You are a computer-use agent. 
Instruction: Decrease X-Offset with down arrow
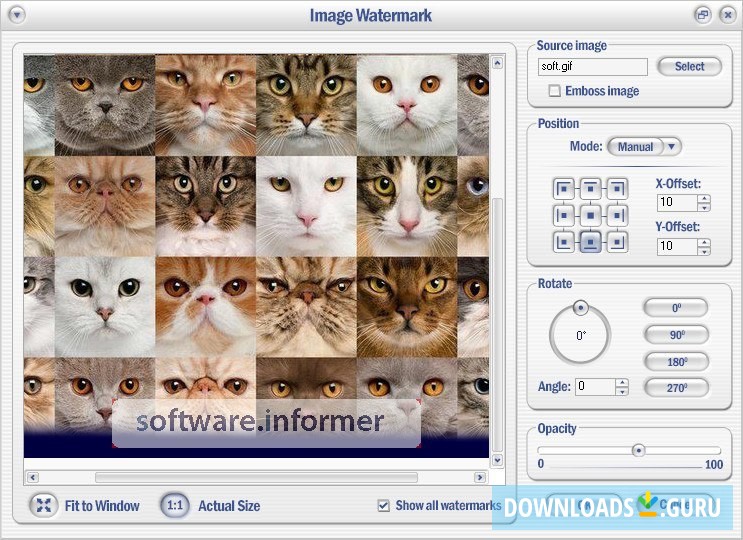pyautogui.click(x=704, y=207)
